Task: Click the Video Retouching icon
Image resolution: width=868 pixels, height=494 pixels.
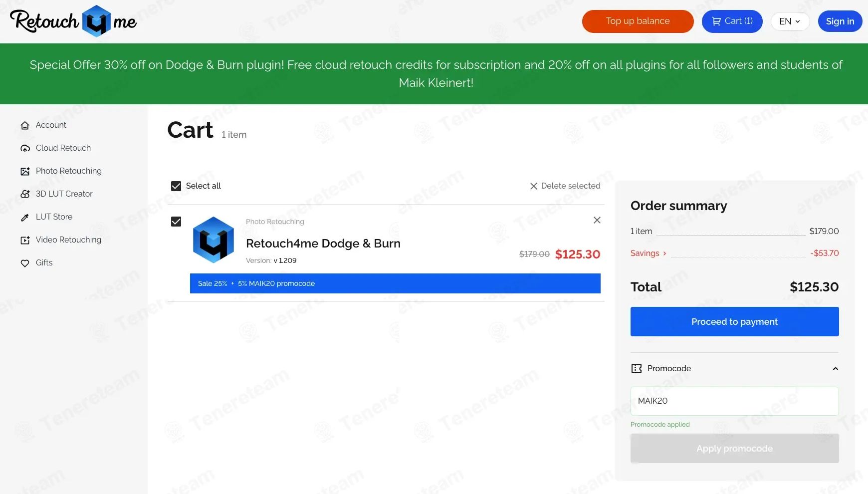Action: 25,240
